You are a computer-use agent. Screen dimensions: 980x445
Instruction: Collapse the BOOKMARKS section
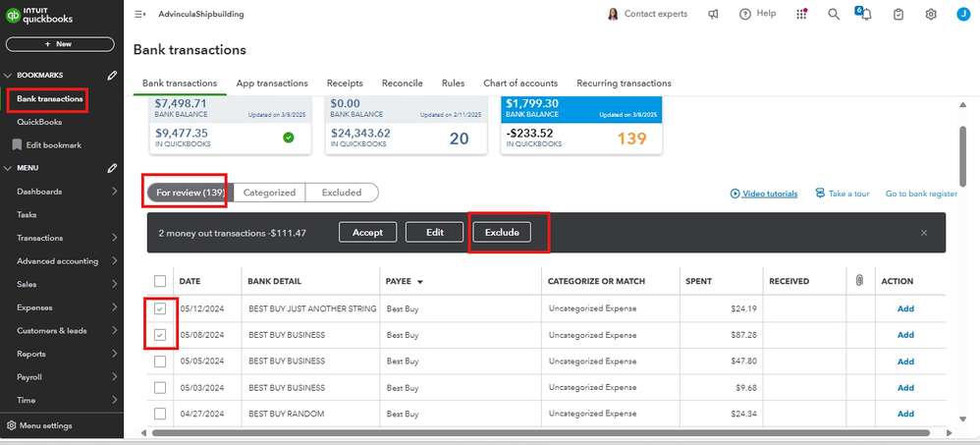(x=8, y=75)
